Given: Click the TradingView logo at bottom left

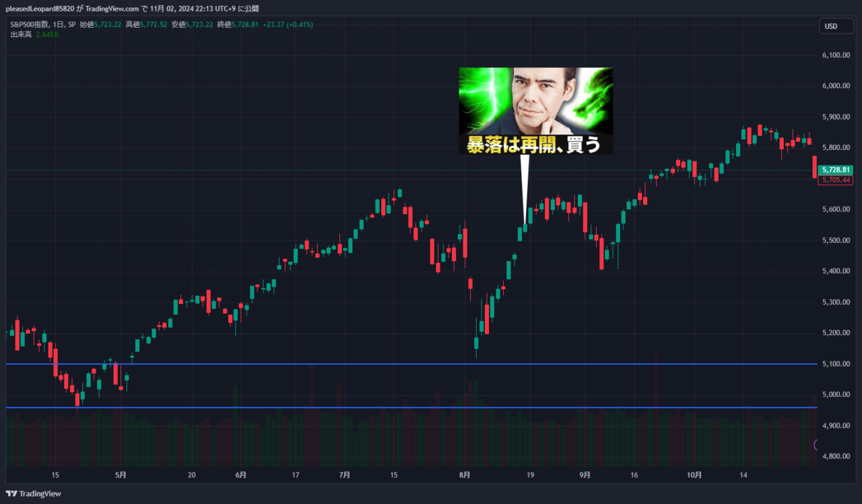Looking at the screenshot, I should coord(34,493).
